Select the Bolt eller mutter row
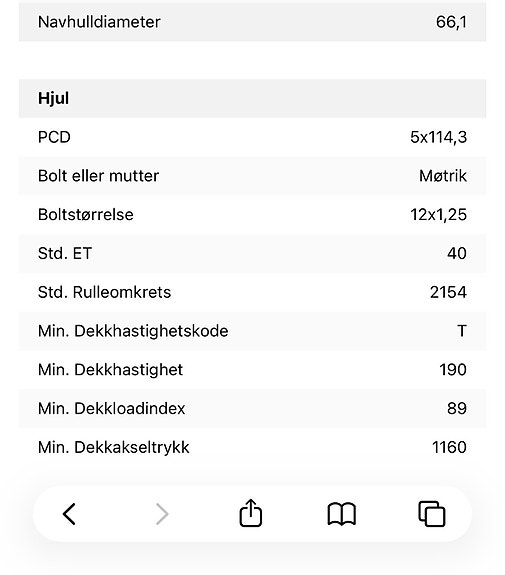 coord(252,176)
